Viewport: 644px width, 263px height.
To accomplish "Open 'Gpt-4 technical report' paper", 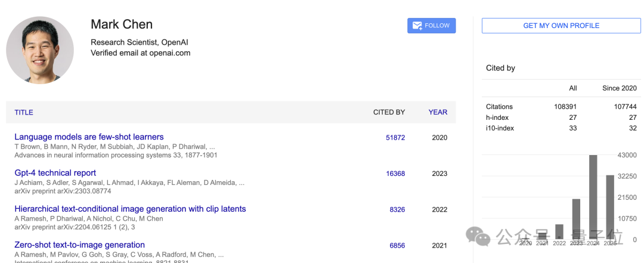I will (55, 173).
